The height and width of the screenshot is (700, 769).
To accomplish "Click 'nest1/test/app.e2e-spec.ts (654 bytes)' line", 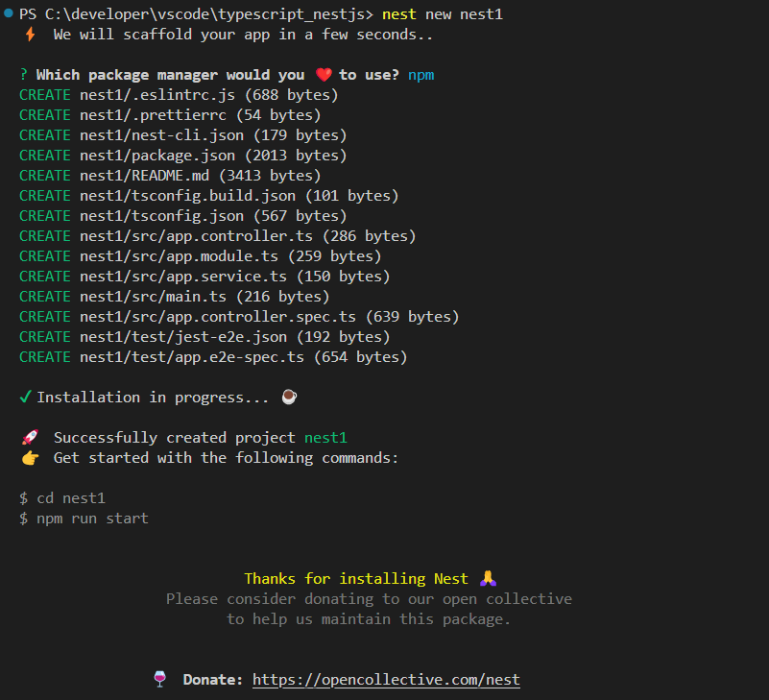I will coord(243,356).
